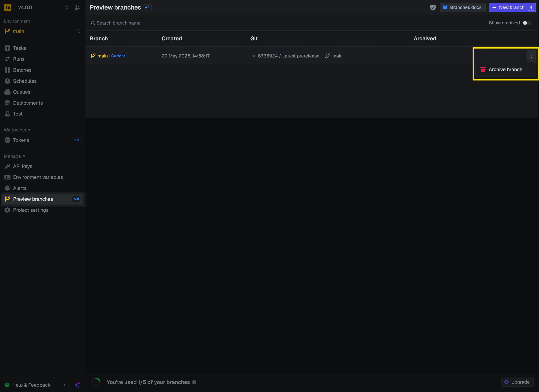Image resolution: width=539 pixels, height=392 pixels.
Task: Open the Batches panel
Action: pyautogui.click(x=22, y=70)
